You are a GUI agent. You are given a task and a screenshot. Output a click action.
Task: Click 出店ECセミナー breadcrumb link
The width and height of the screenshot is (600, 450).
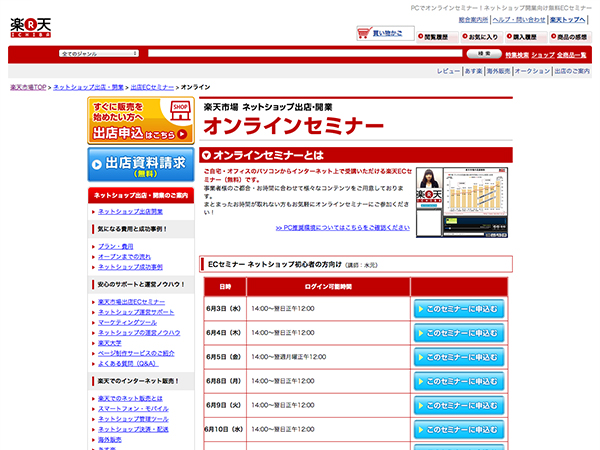[152, 87]
